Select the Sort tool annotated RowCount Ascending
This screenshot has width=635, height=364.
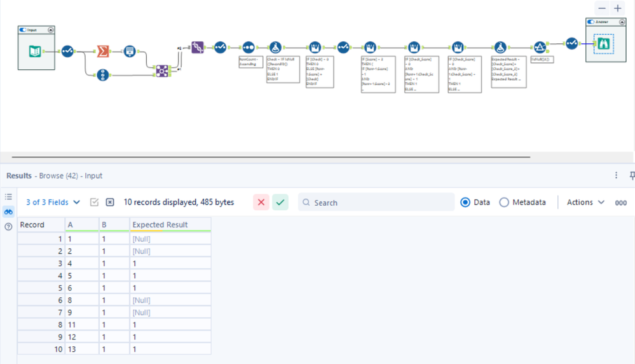pos(249,48)
